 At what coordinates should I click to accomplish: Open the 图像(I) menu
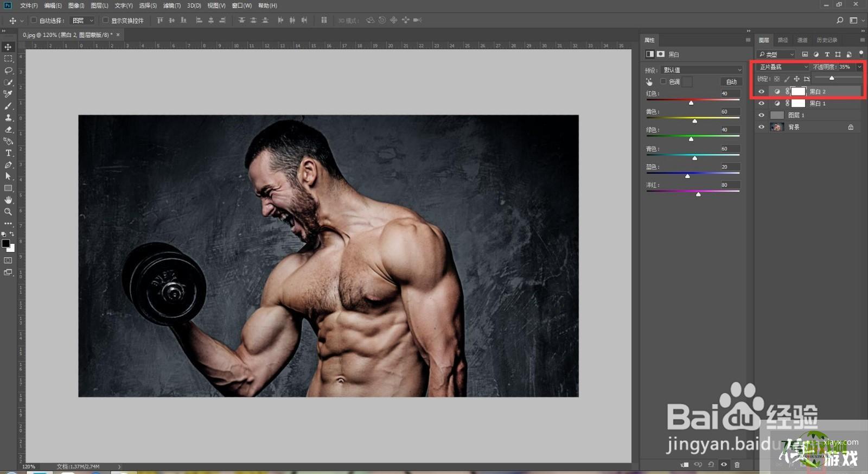coord(76,5)
